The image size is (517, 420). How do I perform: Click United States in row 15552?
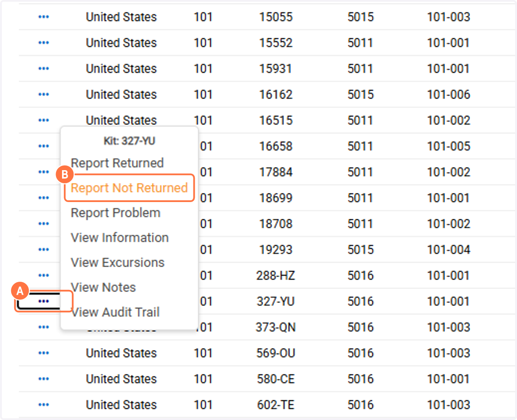click(x=121, y=43)
